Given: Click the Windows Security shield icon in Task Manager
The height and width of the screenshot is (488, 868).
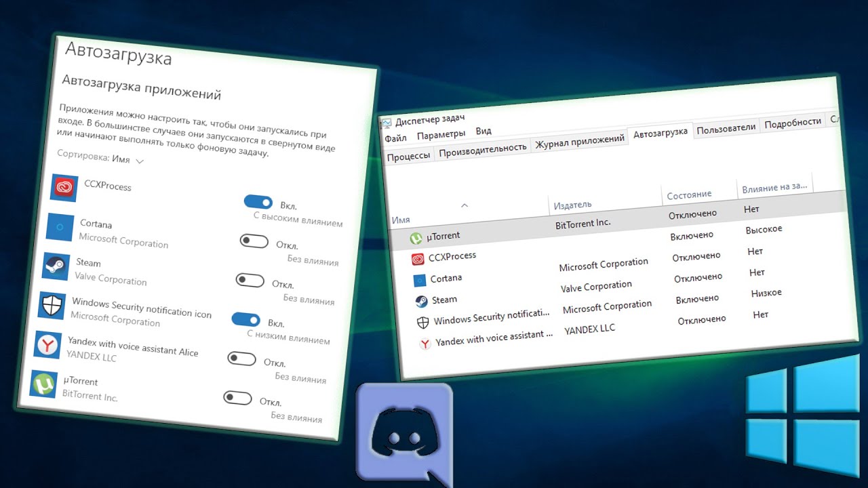Looking at the screenshot, I should click(423, 322).
